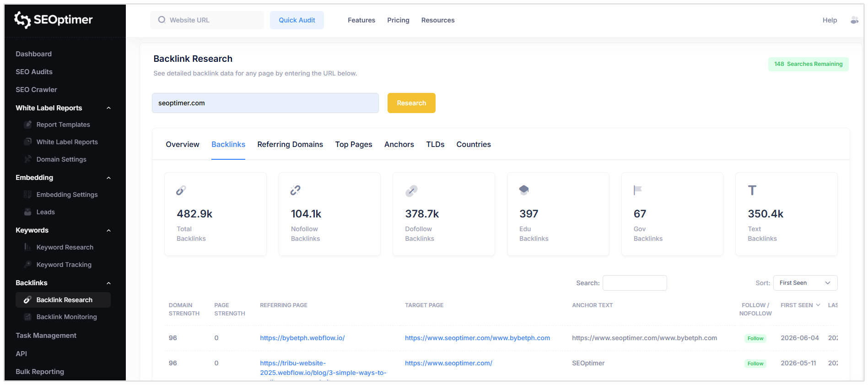Viewport: 868px width, 385px height.
Task: Select the Backlinks tab
Action: click(228, 144)
